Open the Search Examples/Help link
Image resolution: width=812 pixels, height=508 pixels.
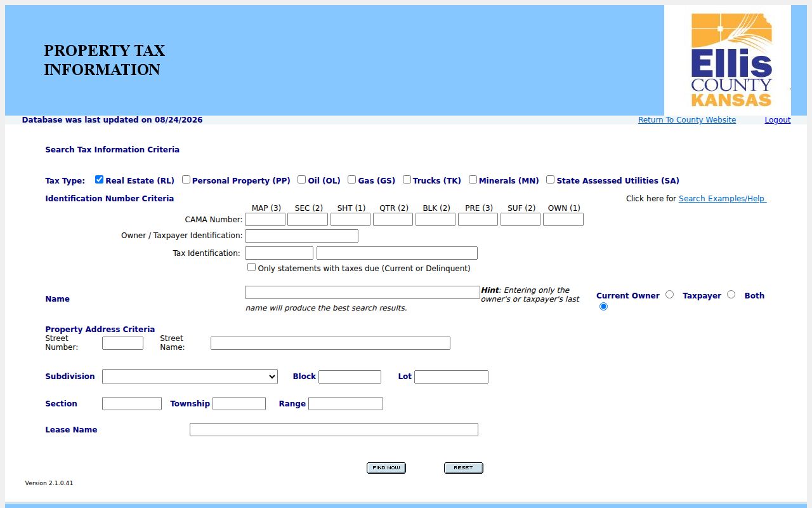722,199
